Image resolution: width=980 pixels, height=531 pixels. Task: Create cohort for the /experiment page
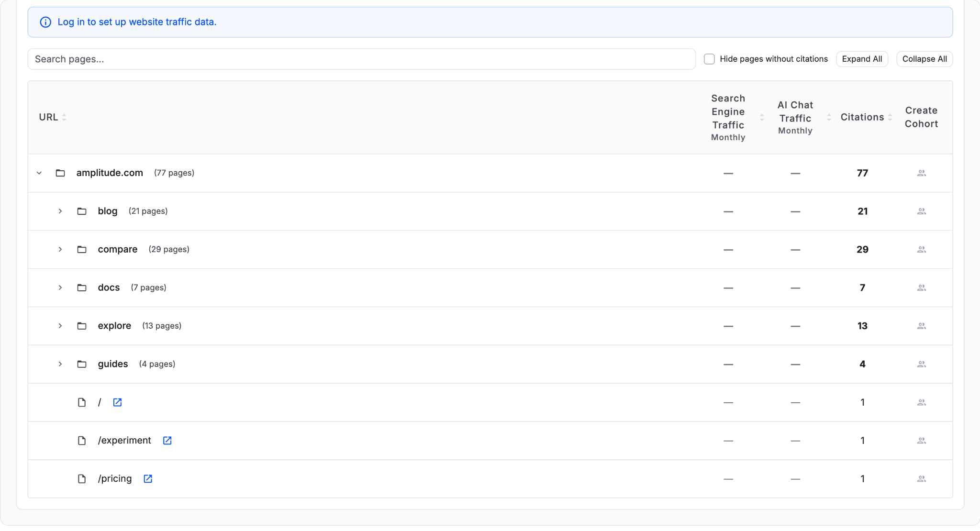(921, 441)
